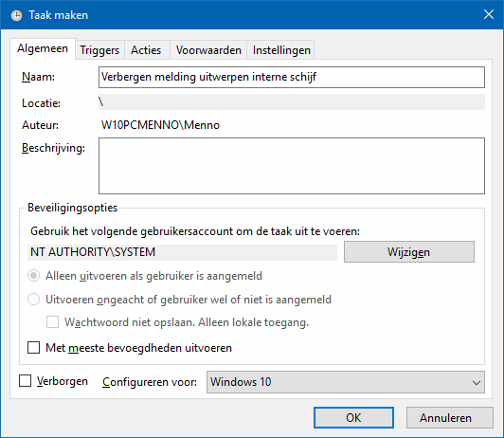The height and width of the screenshot is (438, 504).
Task: Click the Taak maken window title
Action: [x=58, y=15]
